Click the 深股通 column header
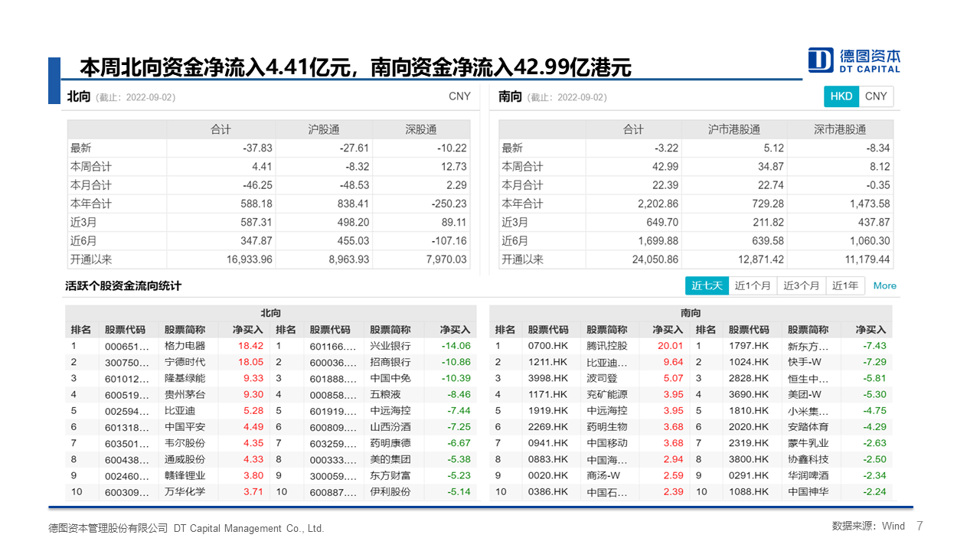Screen dimensions: 980x551 [x=420, y=129]
